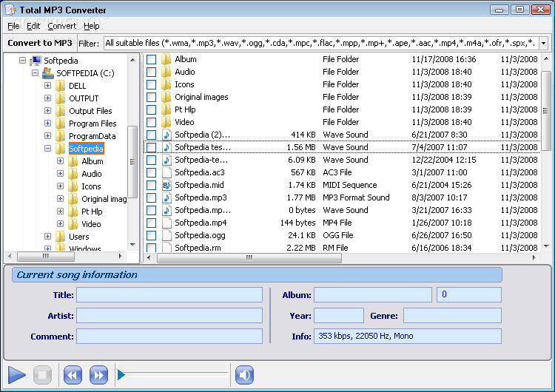
Task: Click the Title input field
Action: click(169, 294)
